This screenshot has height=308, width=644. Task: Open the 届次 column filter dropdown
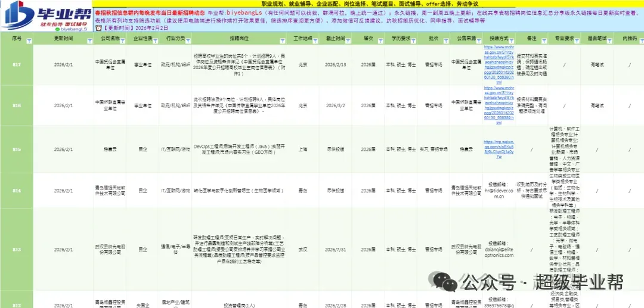(x=380, y=41)
